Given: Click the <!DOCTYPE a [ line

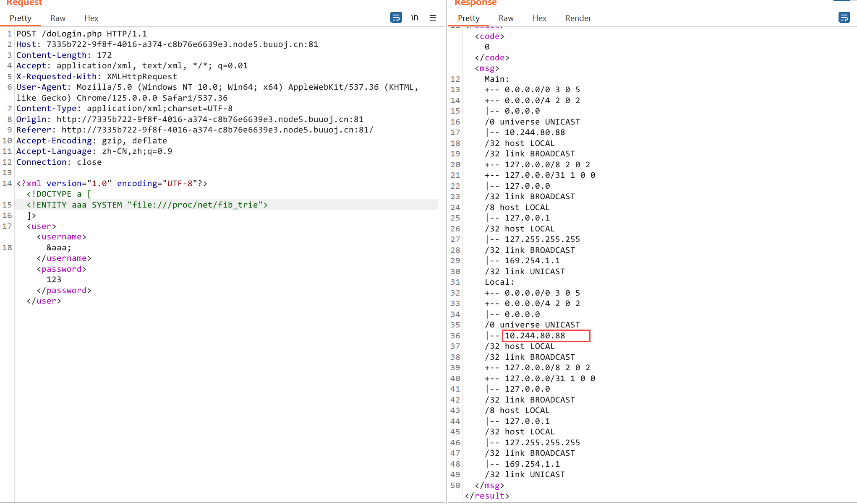Looking at the screenshot, I should click(x=59, y=194).
